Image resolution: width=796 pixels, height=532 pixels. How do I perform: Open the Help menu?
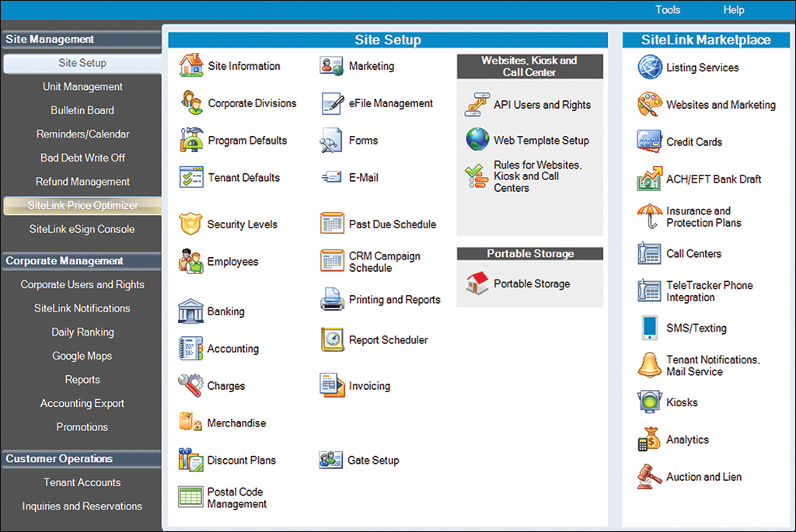click(733, 10)
